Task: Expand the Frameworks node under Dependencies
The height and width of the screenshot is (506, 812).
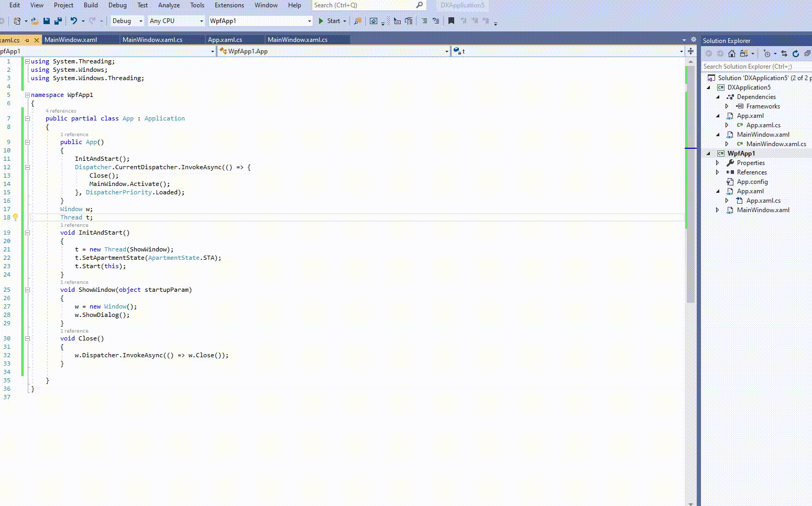Action: [727, 106]
